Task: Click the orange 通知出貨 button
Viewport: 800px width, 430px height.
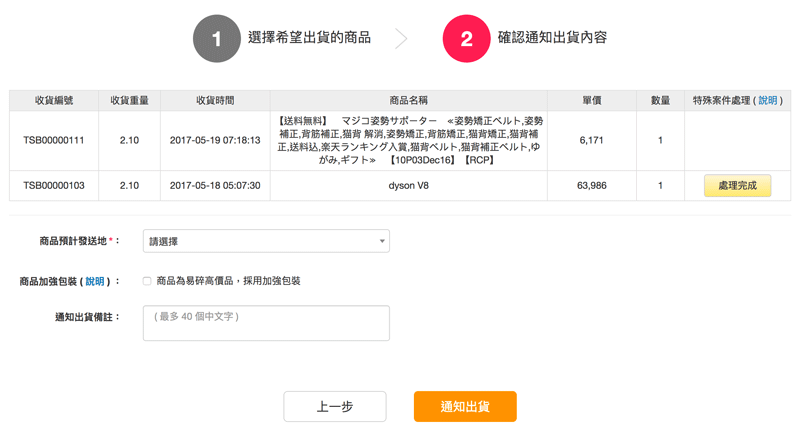Action: tap(465, 407)
